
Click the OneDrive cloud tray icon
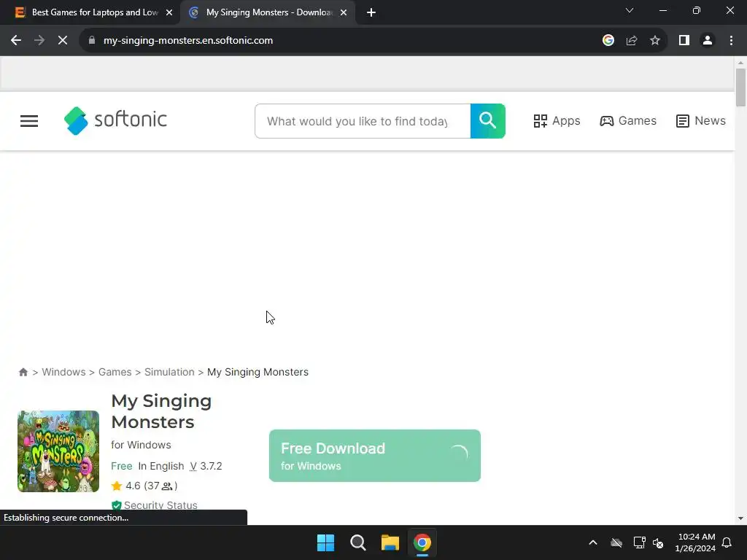(616, 542)
